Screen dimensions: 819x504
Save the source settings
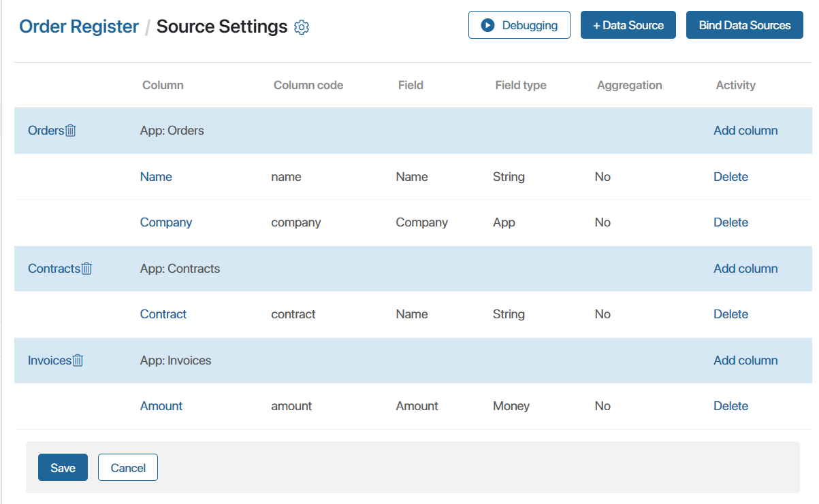(x=63, y=468)
